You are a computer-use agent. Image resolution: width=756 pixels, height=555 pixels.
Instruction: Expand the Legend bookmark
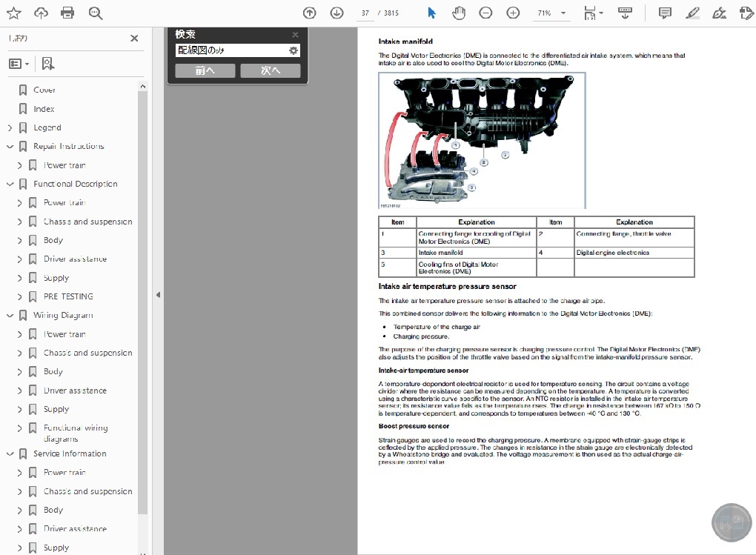(10, 127)
